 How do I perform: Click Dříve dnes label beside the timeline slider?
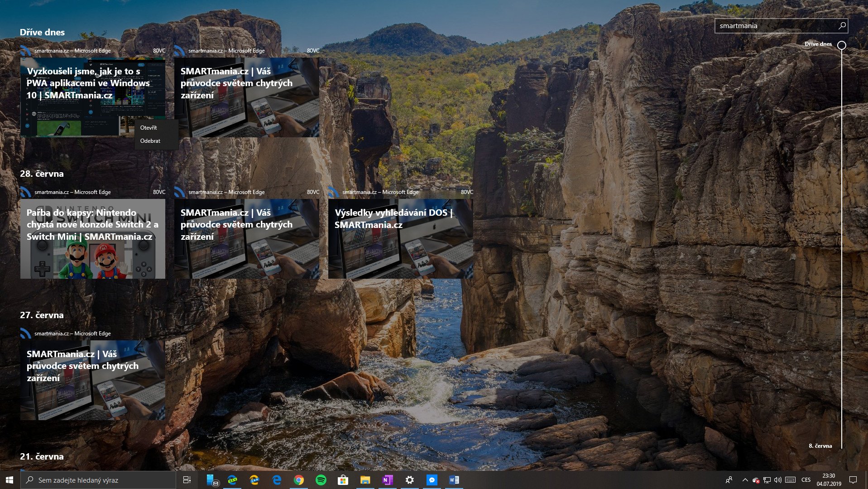click(818, 44)
